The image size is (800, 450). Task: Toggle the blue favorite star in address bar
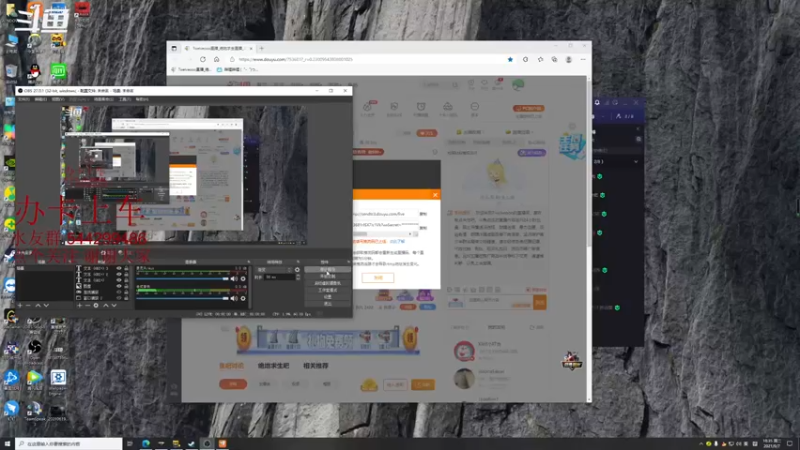coord(510,59)
